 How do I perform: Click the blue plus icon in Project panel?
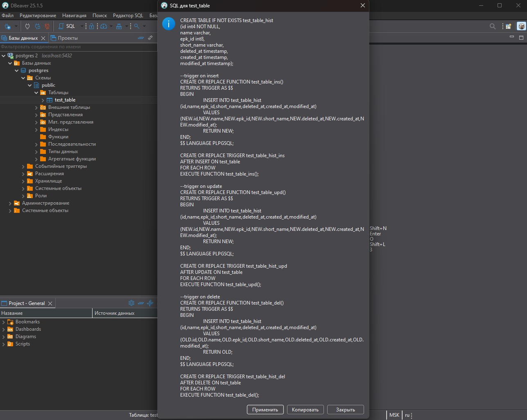(x=150, y=303)
